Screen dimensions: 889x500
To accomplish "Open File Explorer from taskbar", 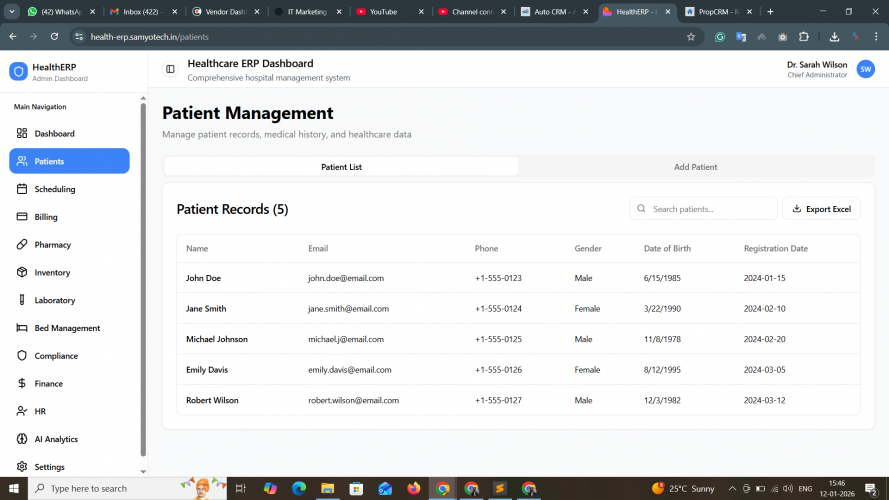I will click(x=328, y=489).
